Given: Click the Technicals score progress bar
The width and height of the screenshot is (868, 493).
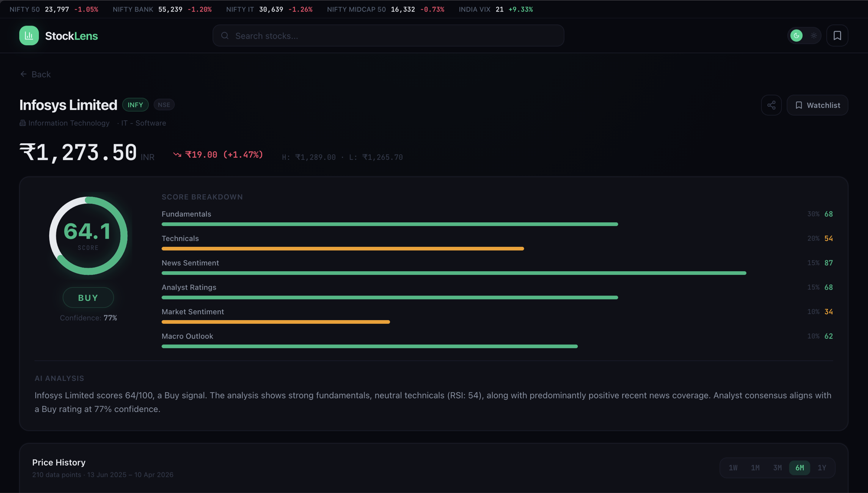Looking at the screenshot, I should 343,248.
